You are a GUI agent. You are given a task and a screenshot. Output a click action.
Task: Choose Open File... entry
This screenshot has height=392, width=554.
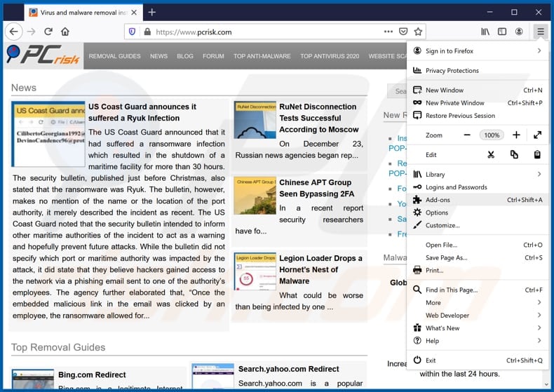(x=478, y=245)
